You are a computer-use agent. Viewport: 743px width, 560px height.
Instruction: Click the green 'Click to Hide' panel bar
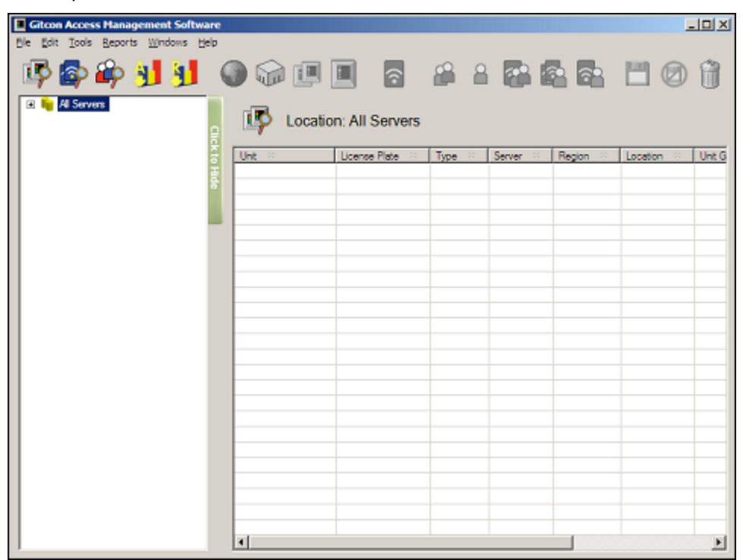click(215, 159)
